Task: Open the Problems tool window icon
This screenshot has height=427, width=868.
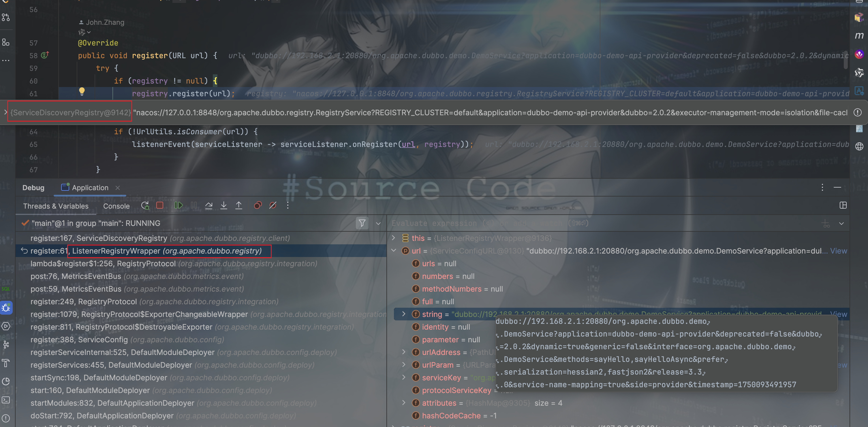Action: pos(6,418)
